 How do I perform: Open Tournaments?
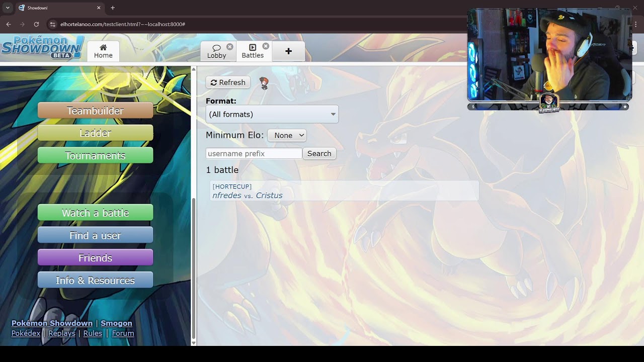[96, 155]
